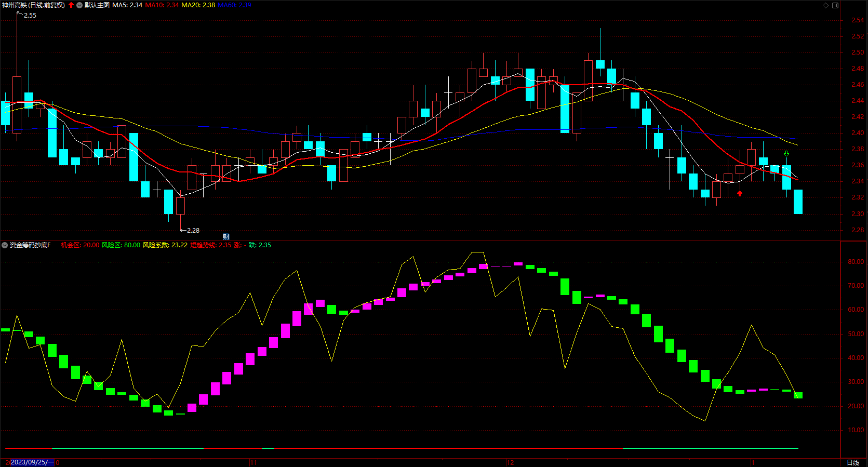Click the last cyan candlestick near 2.30
Screen dimensions: 868x467
coord(798,202)
